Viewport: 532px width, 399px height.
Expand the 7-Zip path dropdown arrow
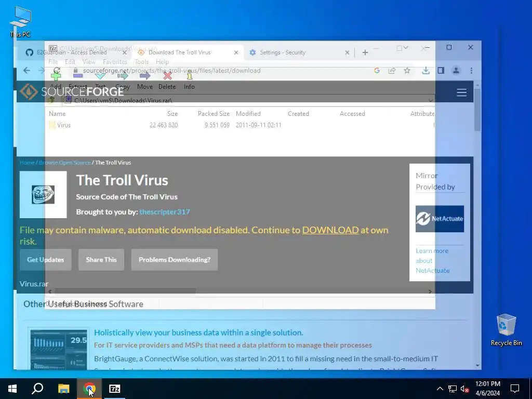[431, 100]
